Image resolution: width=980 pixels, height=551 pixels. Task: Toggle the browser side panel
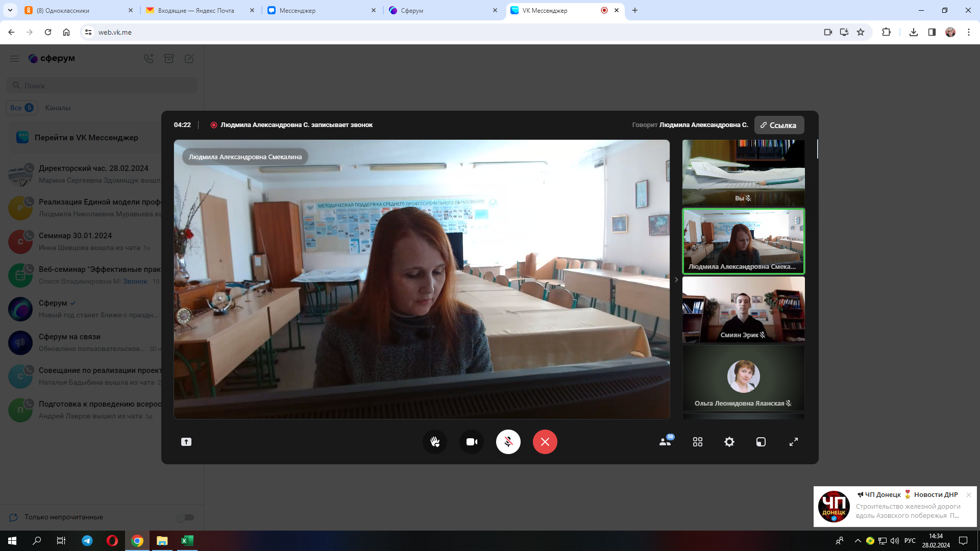point(932,32)
